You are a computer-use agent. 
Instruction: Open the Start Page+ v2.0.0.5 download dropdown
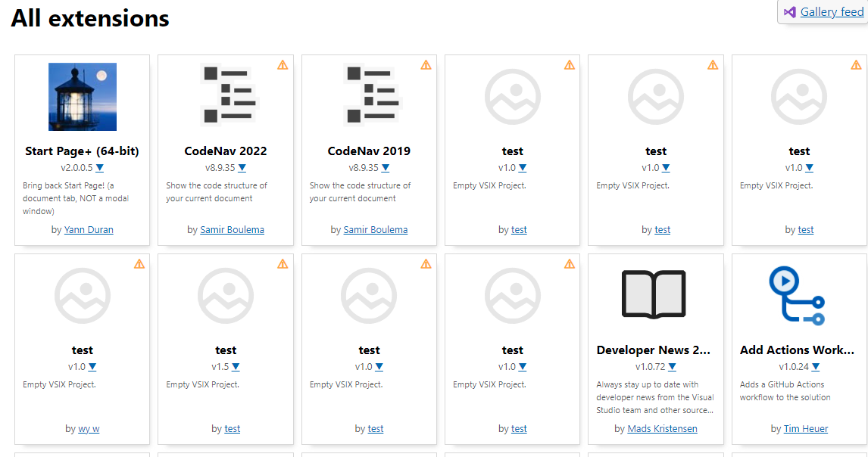(100, 168)
